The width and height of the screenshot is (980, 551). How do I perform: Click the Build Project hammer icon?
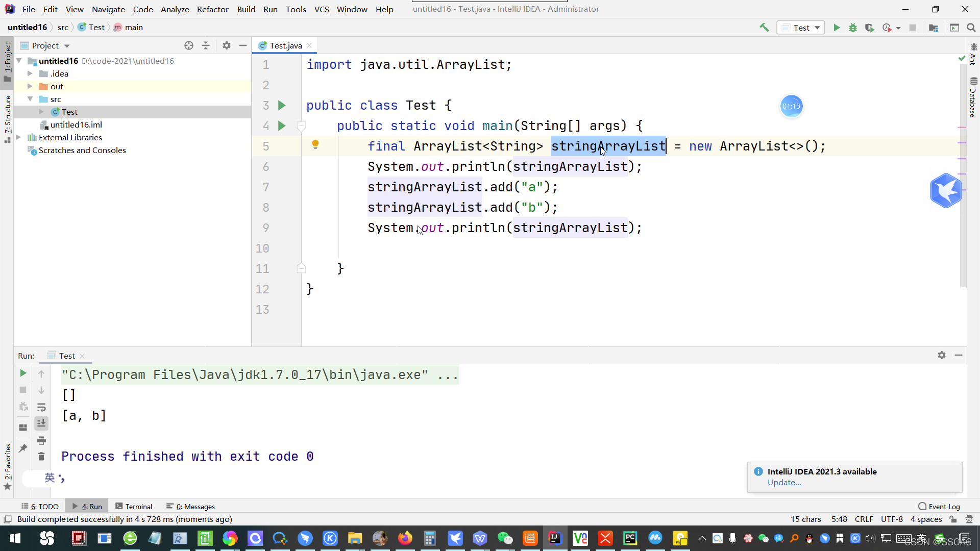[764, 28]
